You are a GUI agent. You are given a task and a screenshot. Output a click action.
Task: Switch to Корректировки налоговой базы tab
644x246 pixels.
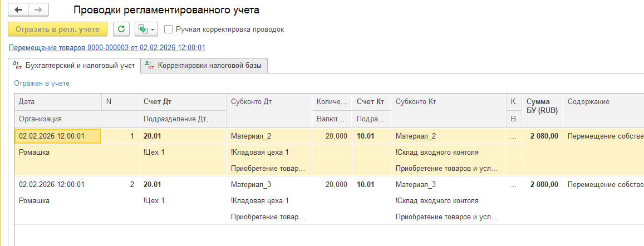[204, 66]
